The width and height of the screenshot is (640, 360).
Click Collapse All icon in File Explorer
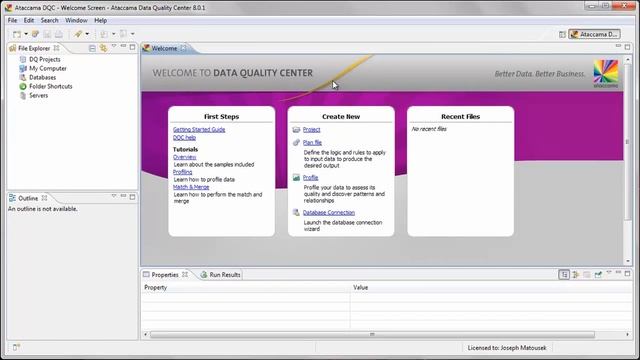click(x=92, y=48)
